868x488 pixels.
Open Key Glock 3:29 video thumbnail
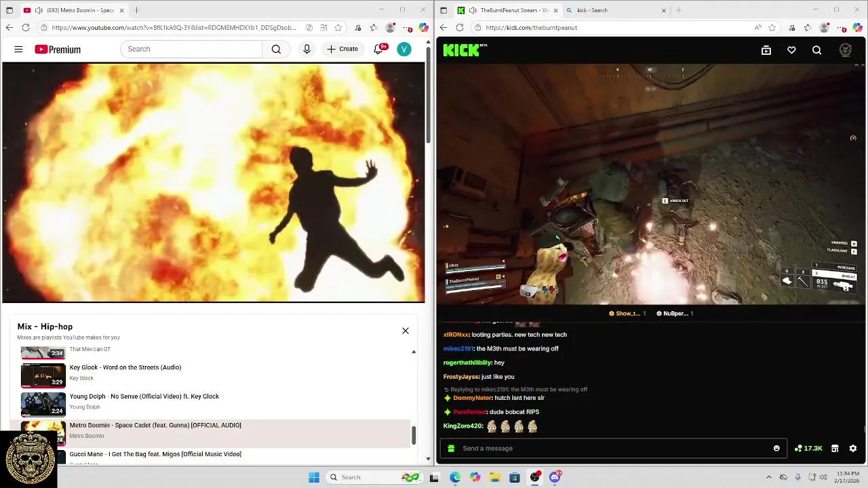coord(43,375)
